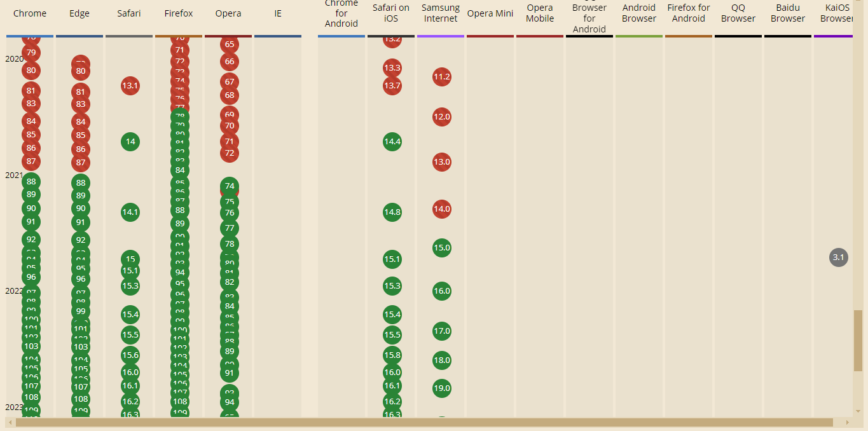Click Safari on iOS 13.3 circle
This screenshot has width=868, height=431.
click(392, 67)
